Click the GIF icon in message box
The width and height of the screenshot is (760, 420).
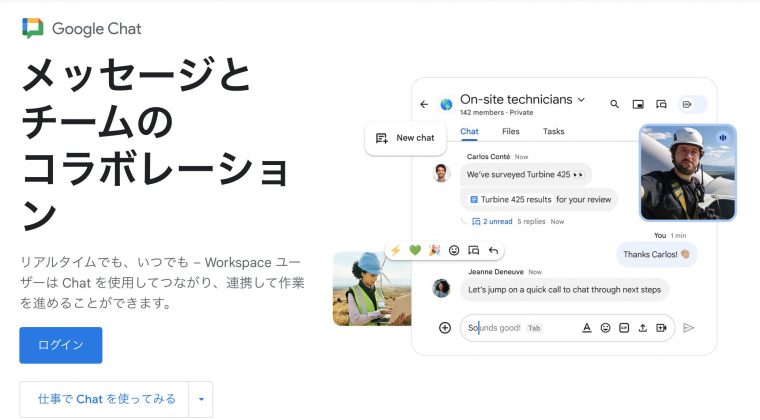click(624, 327)
